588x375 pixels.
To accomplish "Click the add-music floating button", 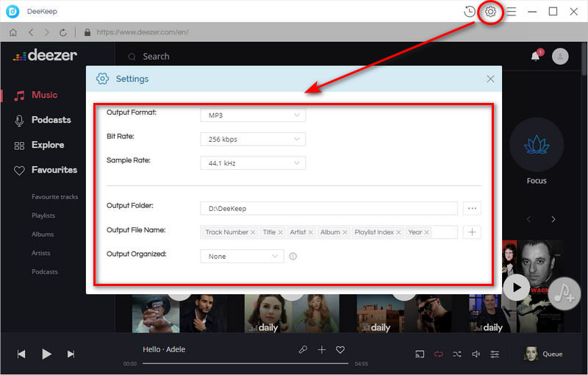I will 564,293.
